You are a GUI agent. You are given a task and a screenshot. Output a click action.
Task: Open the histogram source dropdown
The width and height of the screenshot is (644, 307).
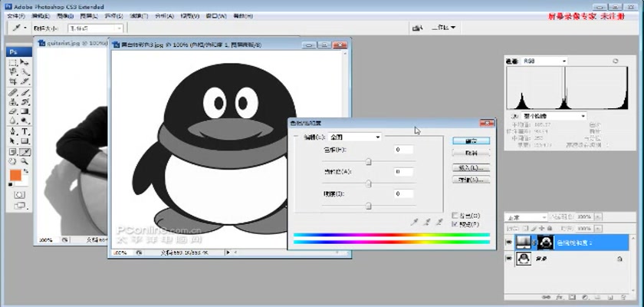554,117
